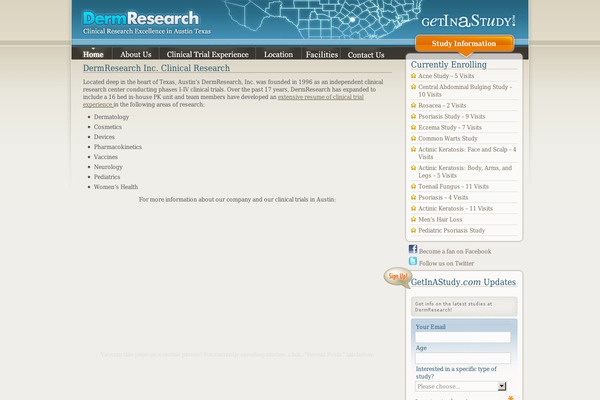Click the Study Information orange button

pyautogui.click(x=464, y=43)
